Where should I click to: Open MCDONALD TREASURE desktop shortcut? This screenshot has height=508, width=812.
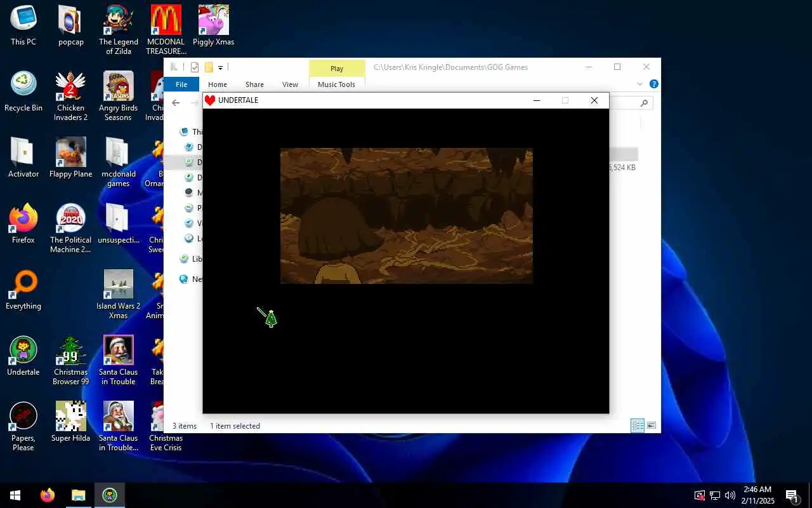[166, 30]
